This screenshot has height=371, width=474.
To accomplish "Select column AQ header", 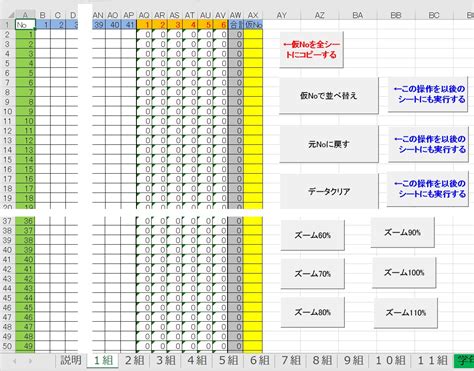I will coord(144,15).
